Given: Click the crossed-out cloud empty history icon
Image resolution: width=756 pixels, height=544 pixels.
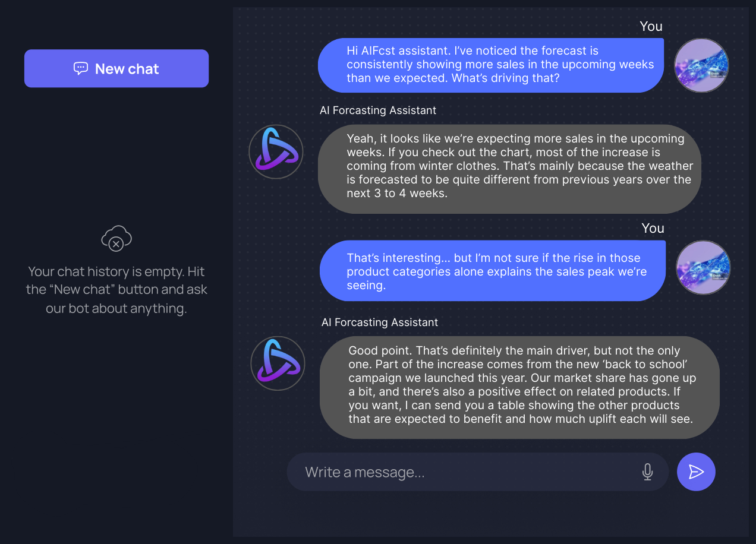Looking at the screenshot, I should pyautogui.click(x=116, y=239).
